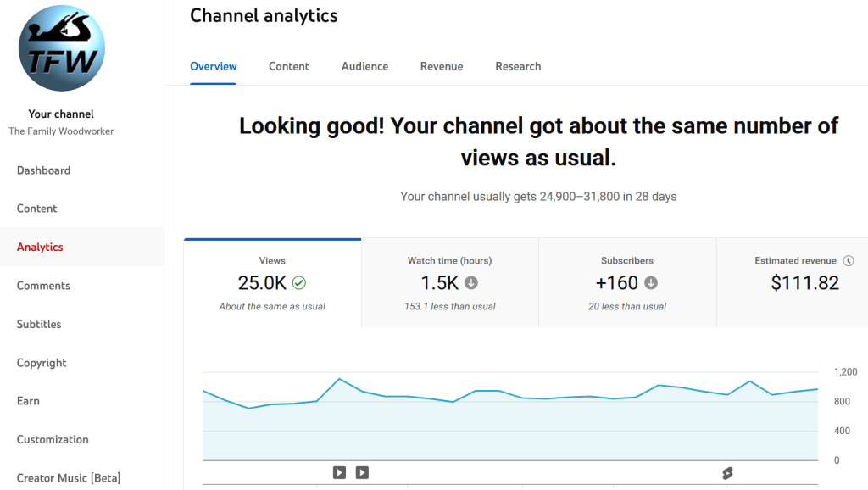Go to the Research tab
Screen dimensions: 868x490
coord(518,66)
